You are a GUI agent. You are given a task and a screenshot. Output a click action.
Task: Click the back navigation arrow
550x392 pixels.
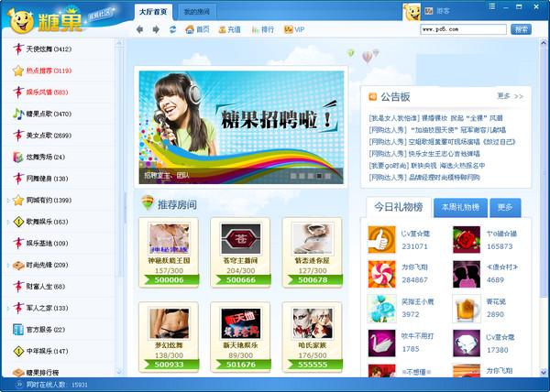pos(139,29)
